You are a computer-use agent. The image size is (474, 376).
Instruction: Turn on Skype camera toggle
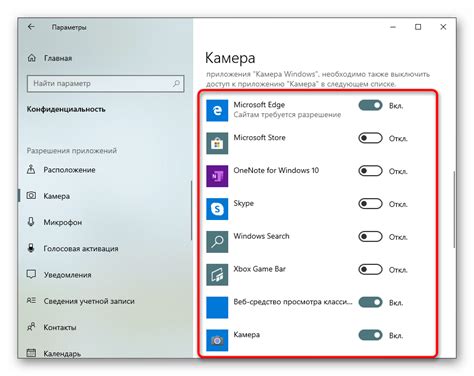370,204
